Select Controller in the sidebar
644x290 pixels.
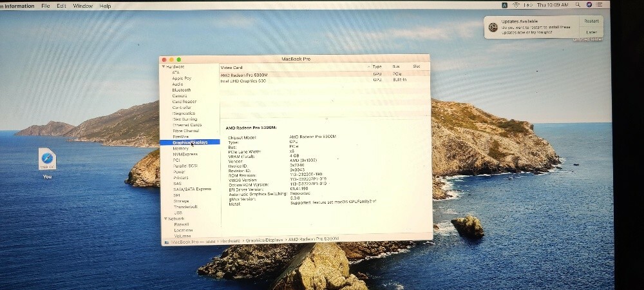click(x=182, y=108)
